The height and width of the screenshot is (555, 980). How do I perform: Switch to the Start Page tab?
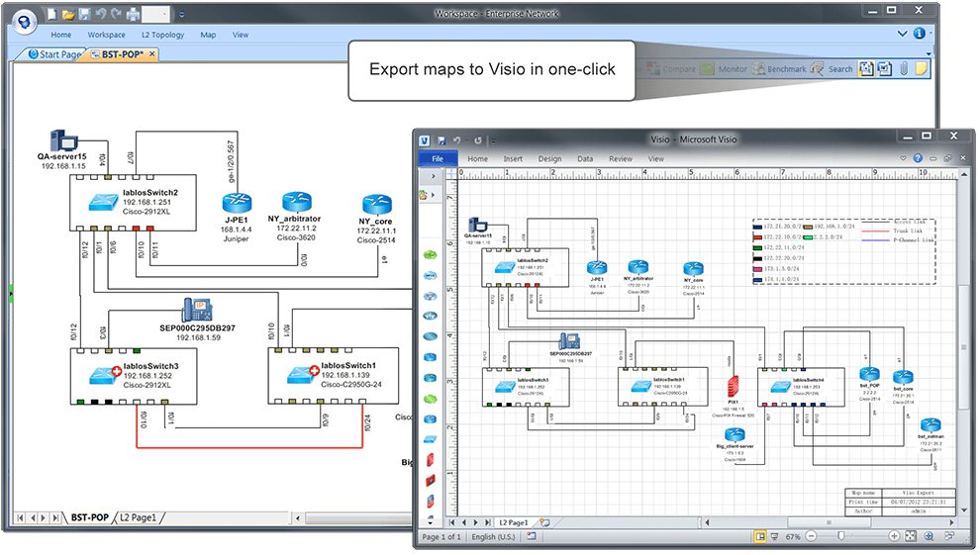click(54, 54)
